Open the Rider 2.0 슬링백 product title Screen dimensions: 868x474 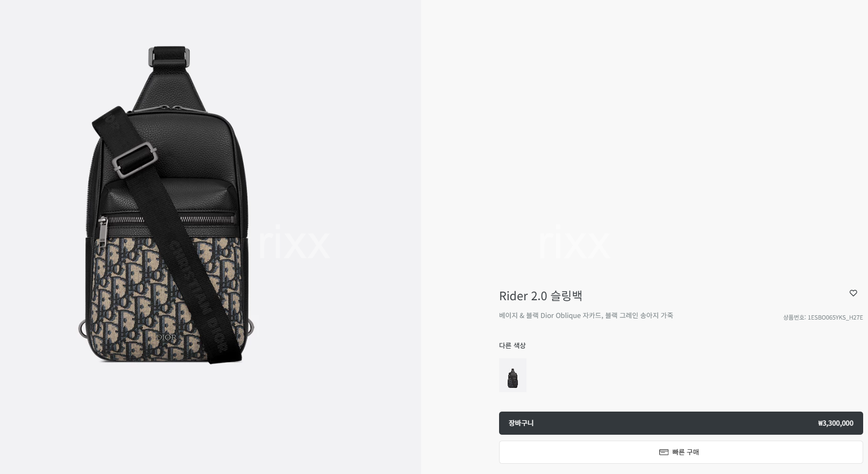[540, 296]
